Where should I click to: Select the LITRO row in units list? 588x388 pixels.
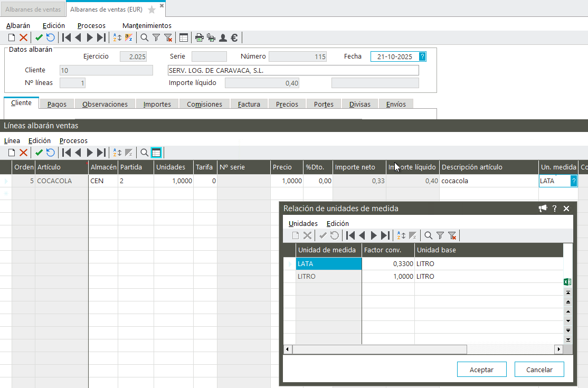tap(328, 276)
